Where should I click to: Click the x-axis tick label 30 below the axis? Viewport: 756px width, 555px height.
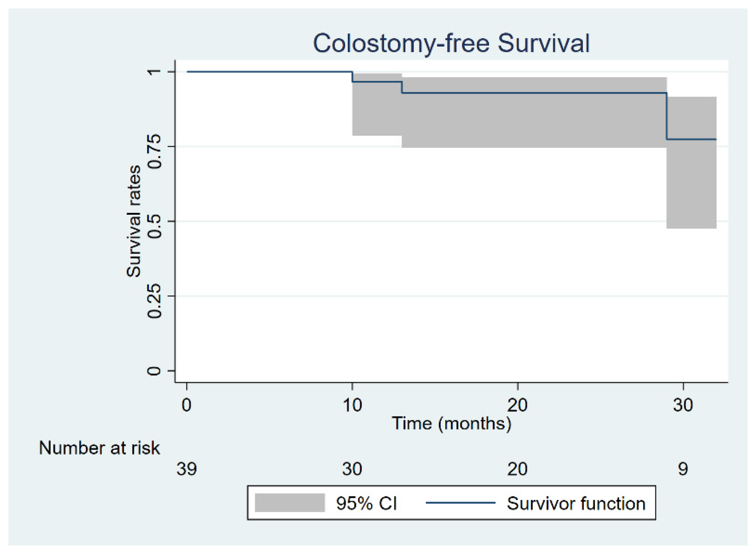683,405
